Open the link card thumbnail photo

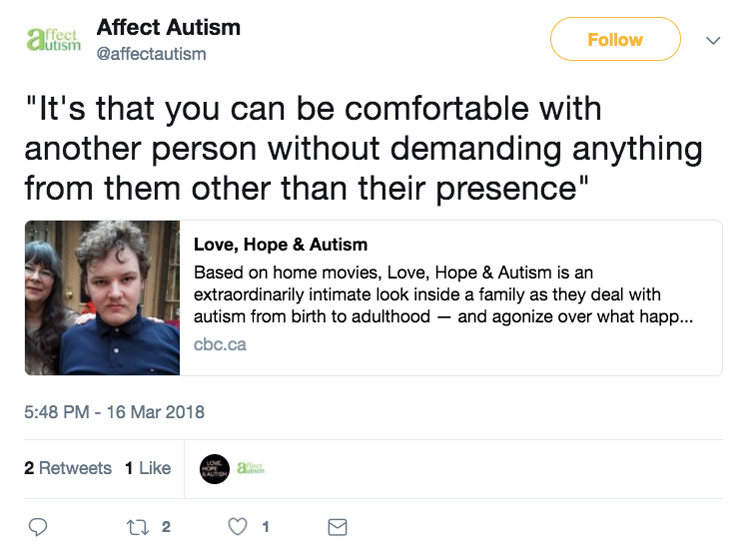102,298
